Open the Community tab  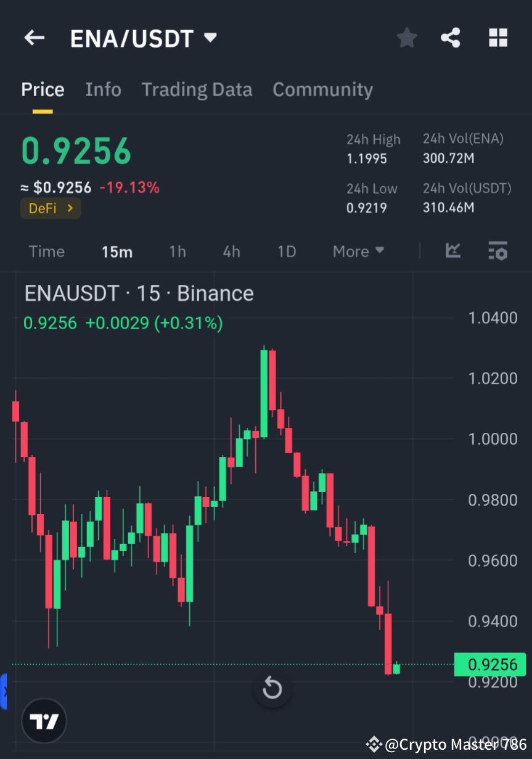coord(322,89)
